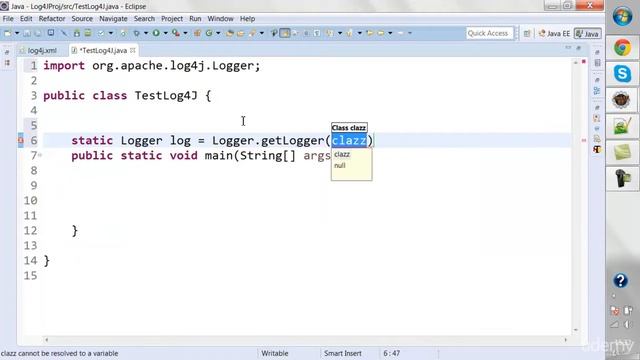Open the Notepad++ sidebar icon
Viewport: 640px width, 360px height.
pyautogui.click(x=622, y=127)
